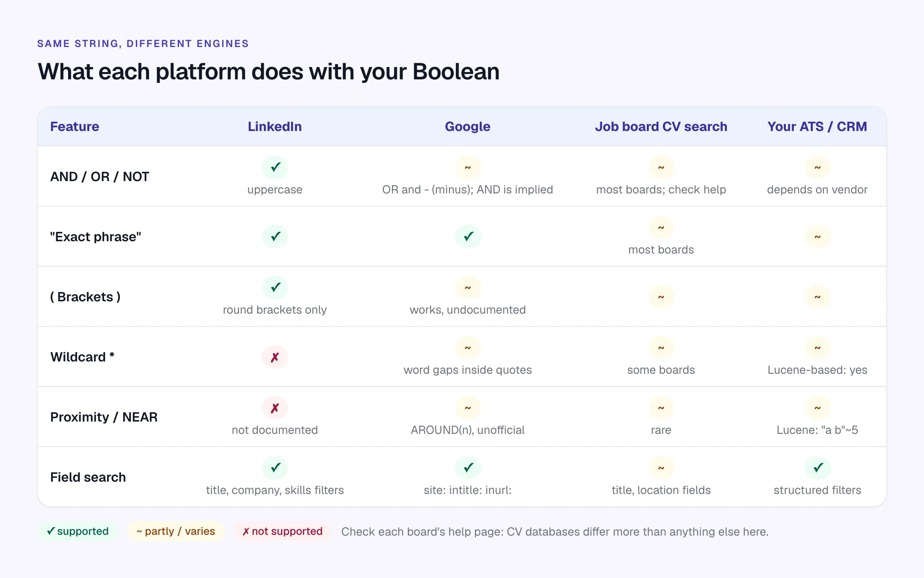
Task: Click ATS / CRM tilde icon in Brackets row
Action: [817, 297]
